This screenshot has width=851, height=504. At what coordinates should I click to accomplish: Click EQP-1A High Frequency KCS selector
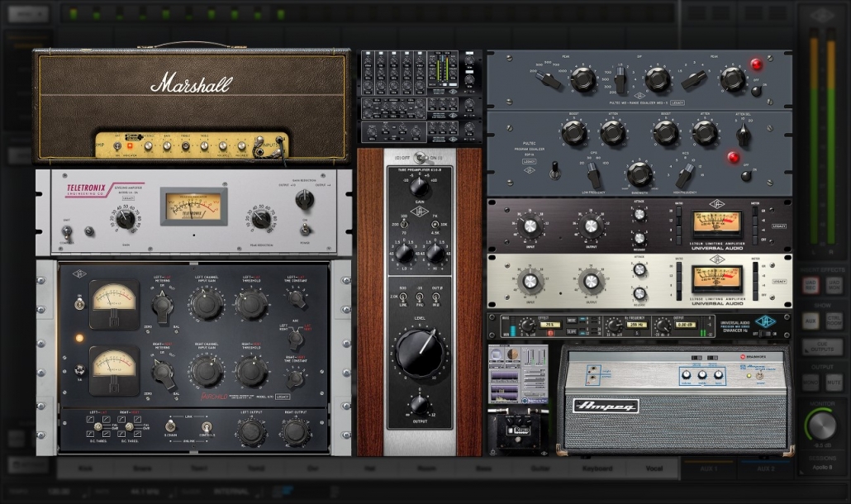[x=684, y=175]
